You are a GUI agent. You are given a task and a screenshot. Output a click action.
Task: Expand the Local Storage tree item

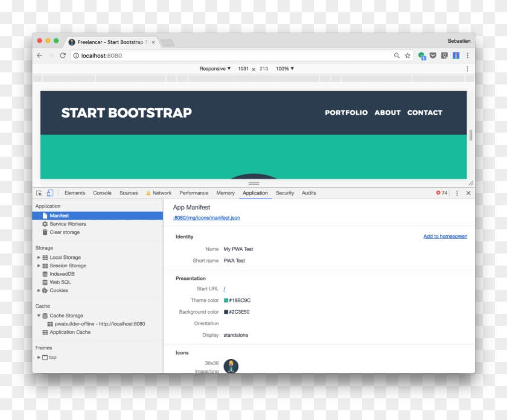click(39, 257)
